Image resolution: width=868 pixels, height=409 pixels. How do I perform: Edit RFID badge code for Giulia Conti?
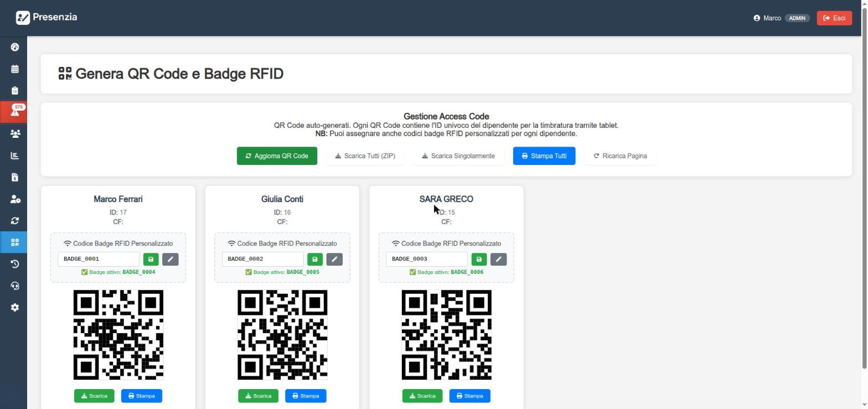334,259
